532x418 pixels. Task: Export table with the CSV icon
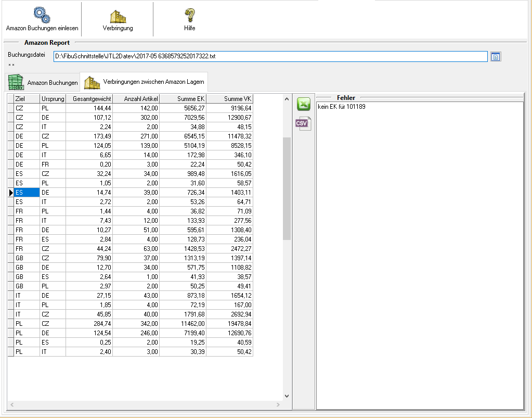coord(303,123)
